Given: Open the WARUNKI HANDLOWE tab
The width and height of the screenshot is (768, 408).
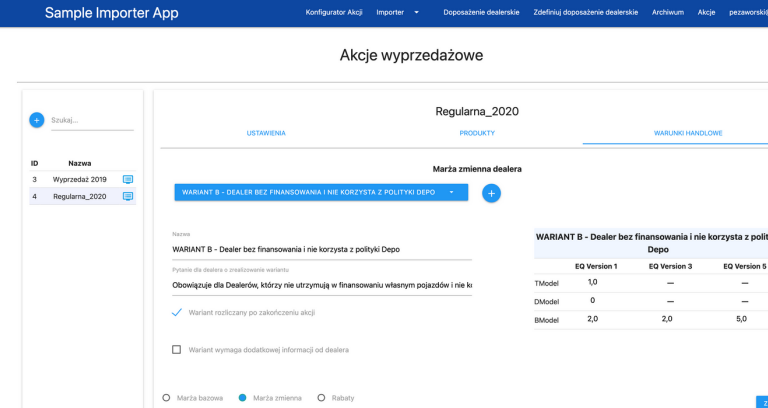Looking at the screenshot, I should coord(688,132).
